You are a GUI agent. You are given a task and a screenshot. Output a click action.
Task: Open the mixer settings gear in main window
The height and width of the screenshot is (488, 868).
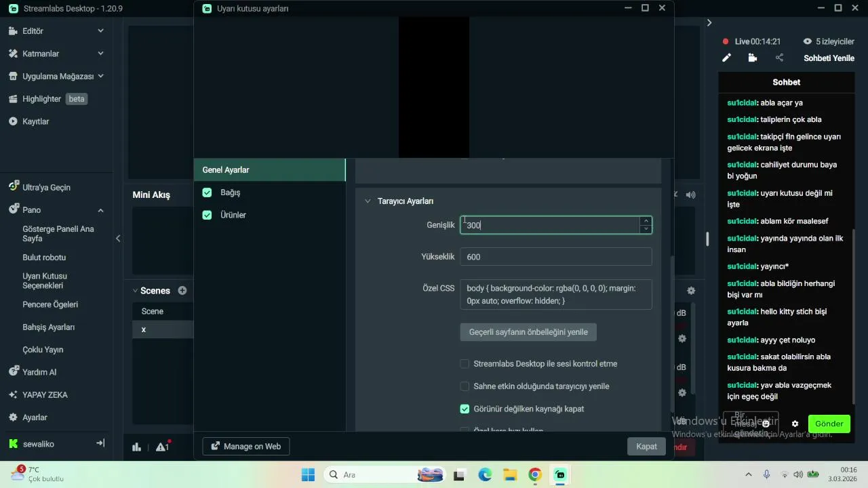[691, 291]
